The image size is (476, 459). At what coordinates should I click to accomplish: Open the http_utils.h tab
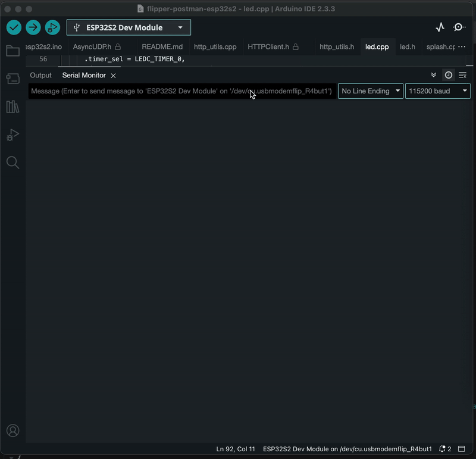pos(337,47)
